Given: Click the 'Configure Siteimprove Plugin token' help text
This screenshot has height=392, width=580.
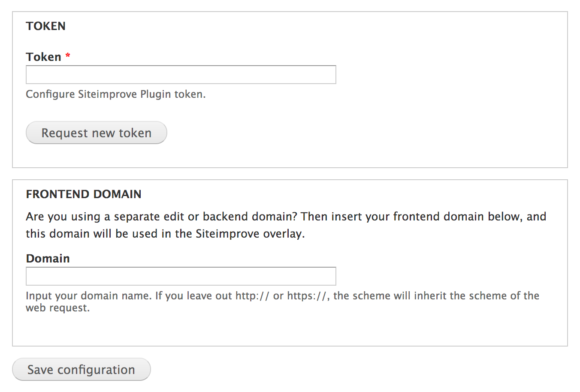Looking at the screenshot, I should 116,94.
